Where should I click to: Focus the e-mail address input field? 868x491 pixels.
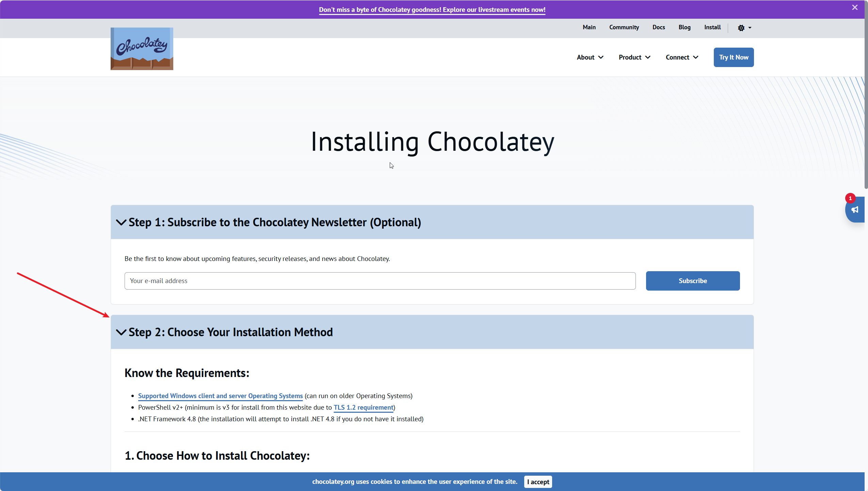click(x=380, y=281)
